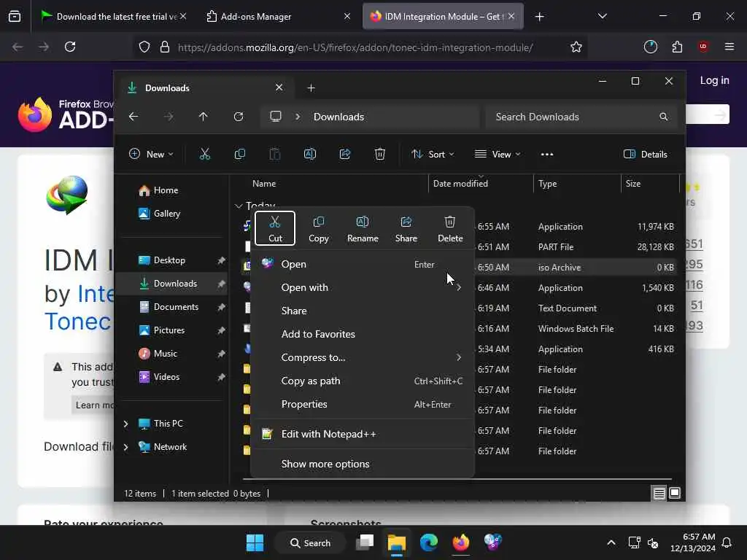Choose Edit with Notepad++

(x=362, y=435)
